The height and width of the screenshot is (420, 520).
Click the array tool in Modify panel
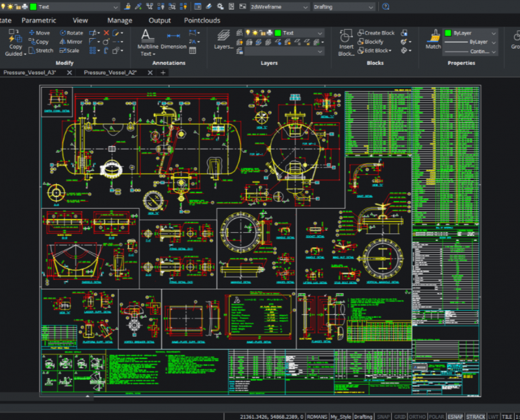92,51
